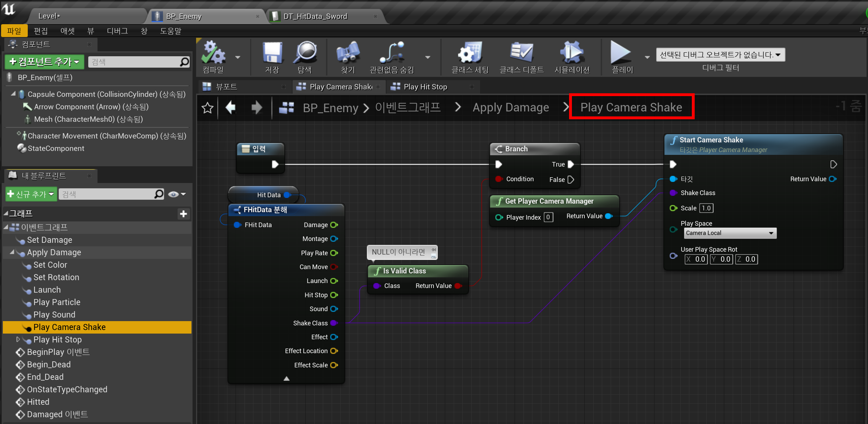Viewport: 868px width, 424px height.
Task: Click the Branch node False output pin
Action: 571,179
